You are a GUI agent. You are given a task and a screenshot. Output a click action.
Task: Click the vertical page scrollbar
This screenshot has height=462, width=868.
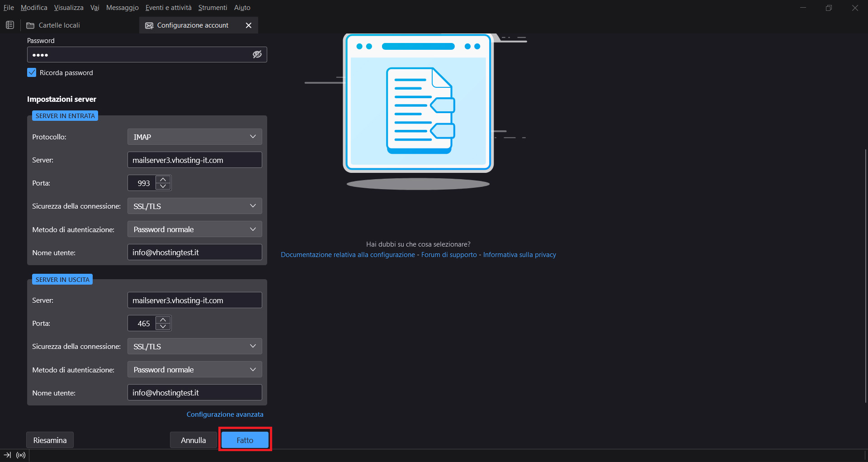(865, 276)
